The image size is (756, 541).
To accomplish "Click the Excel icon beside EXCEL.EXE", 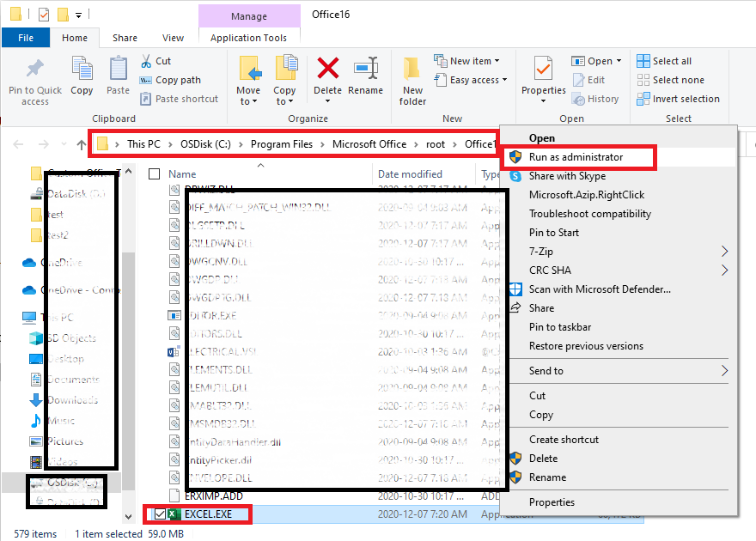I will 174,514.
